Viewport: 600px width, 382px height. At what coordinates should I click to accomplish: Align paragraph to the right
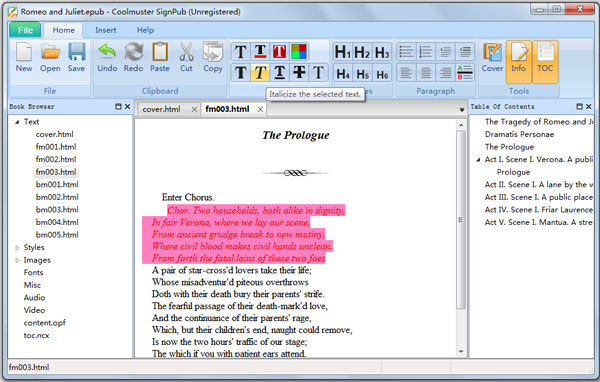click(445, 73)
